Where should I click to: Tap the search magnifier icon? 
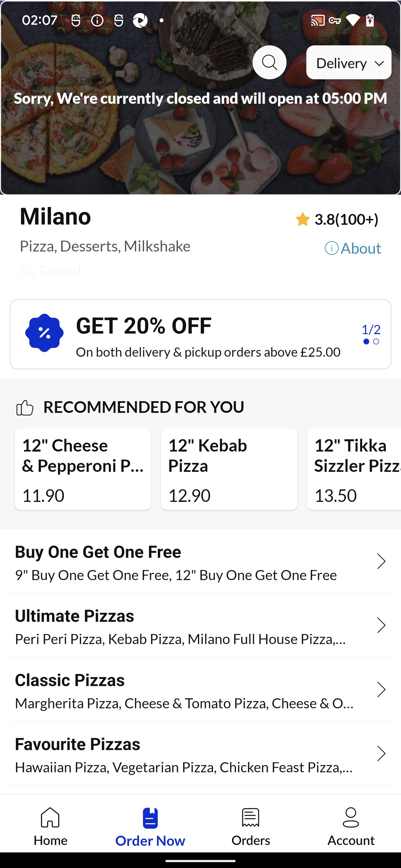click(270, 62)
